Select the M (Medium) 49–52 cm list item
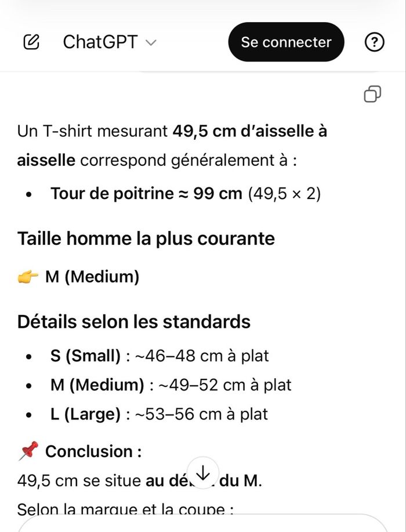Screen dimensions: 406x532 [x=171, y=385]
